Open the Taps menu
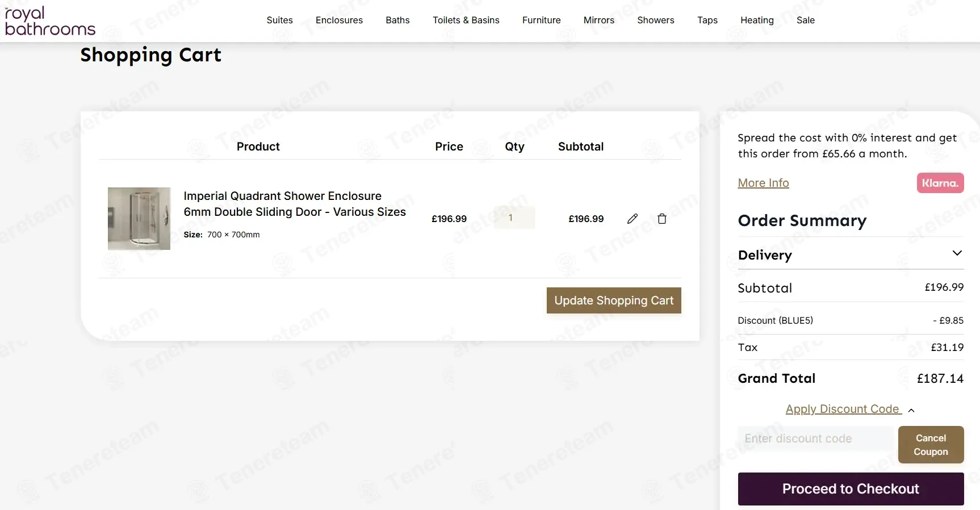The height and width of the screenshot is (510, 980). [707, 20]
